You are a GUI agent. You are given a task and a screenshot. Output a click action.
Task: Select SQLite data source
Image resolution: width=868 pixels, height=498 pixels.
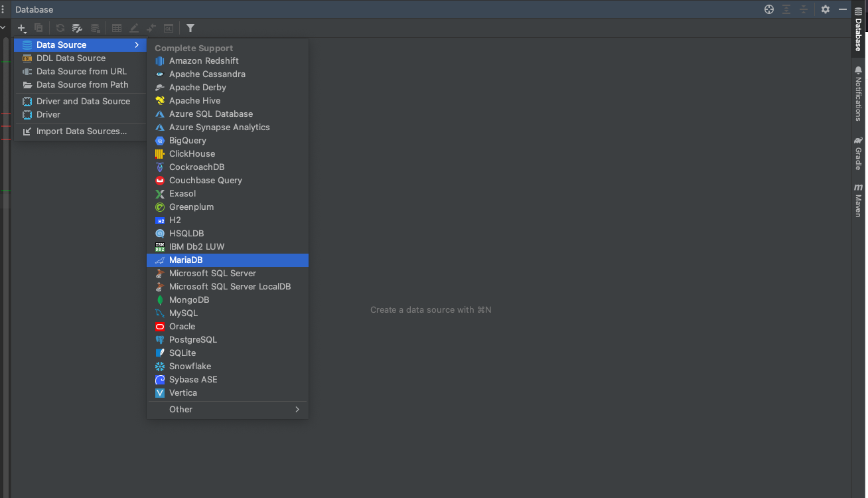[x=228, y=353]
